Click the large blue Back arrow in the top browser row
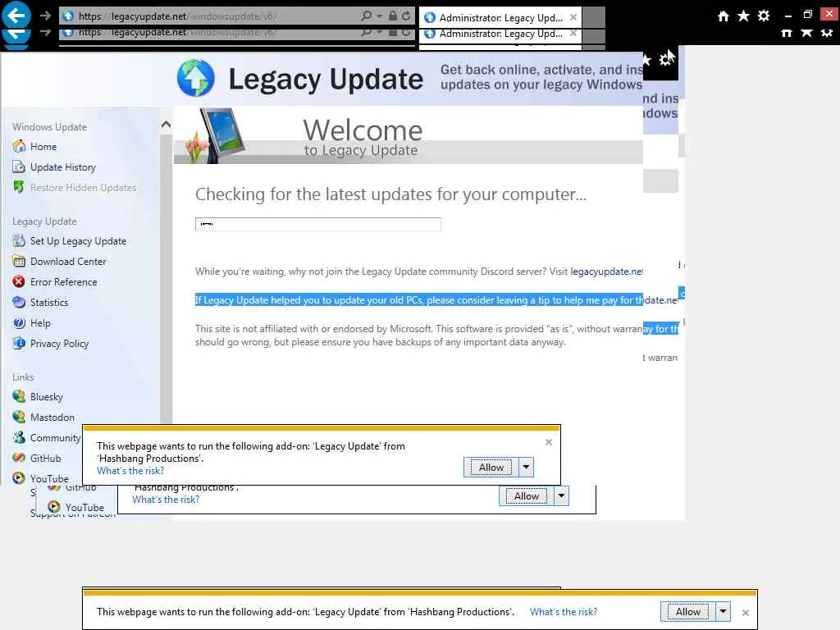Image resolution: width=840 pixels, height=630 pixels. tap(16, 16)
